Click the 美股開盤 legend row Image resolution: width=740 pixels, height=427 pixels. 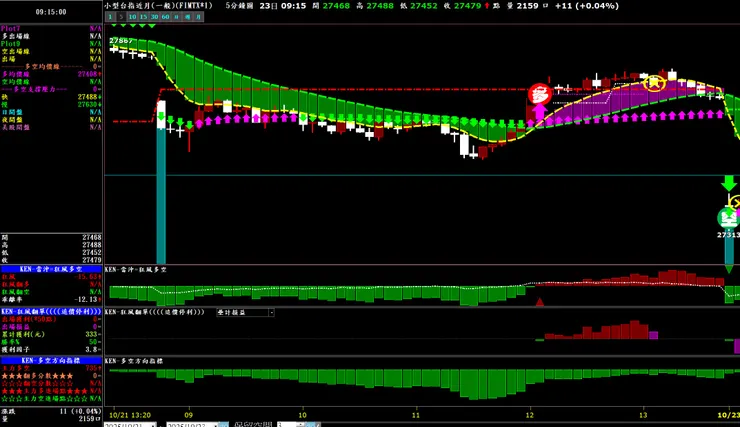[51, 127]
